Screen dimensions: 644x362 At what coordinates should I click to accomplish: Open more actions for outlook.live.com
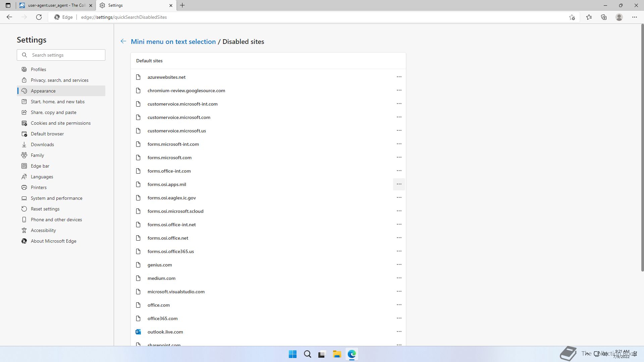[399, 331]
